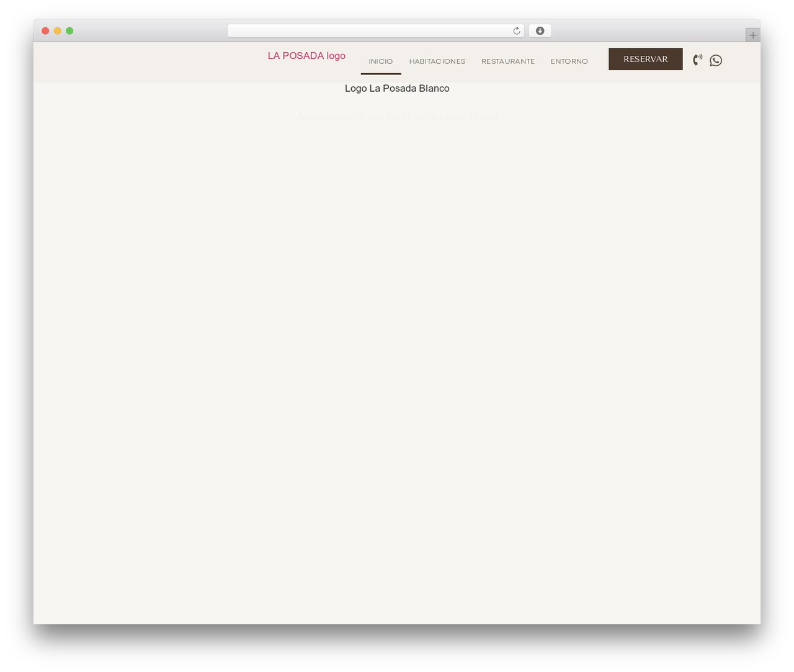The image size is (794, 672).
Task: Reload the page with refresh icon
Action: 517,31
